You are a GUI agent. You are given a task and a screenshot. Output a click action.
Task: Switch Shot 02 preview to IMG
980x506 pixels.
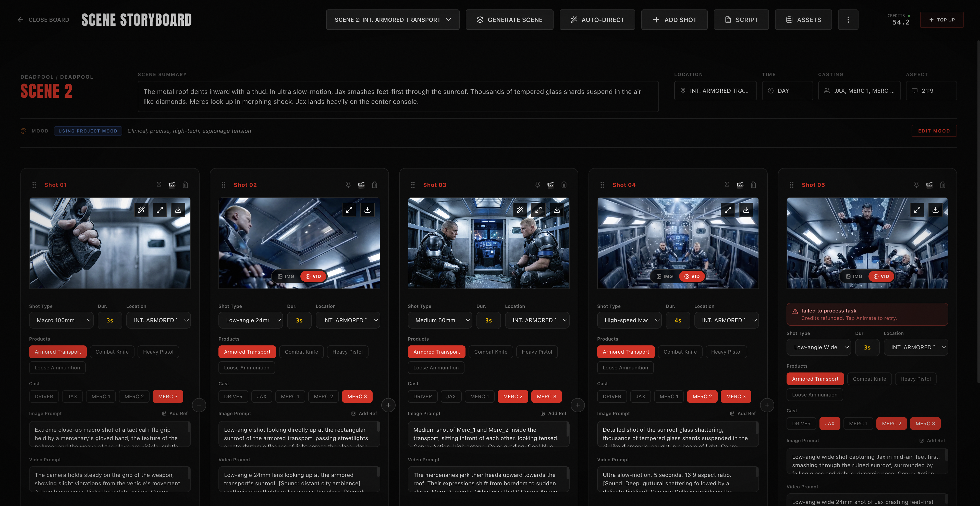pyautogui.click(x=286, y=276)
